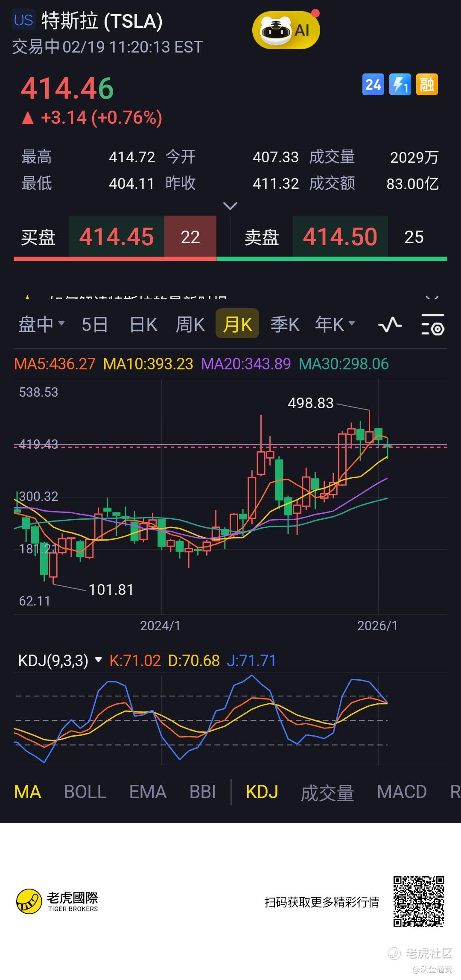Viewport: 461px width, 980px height.
Task: Open the 年K period dropdown
Action: click(335, 324)
